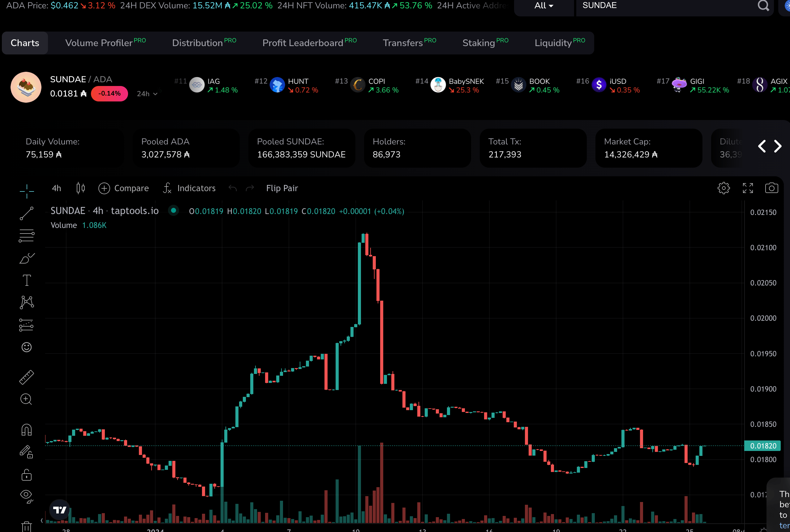Select the brush drawing tool
Image resolution: width=790 pixels, height=532 pixels.
[27, 259]
